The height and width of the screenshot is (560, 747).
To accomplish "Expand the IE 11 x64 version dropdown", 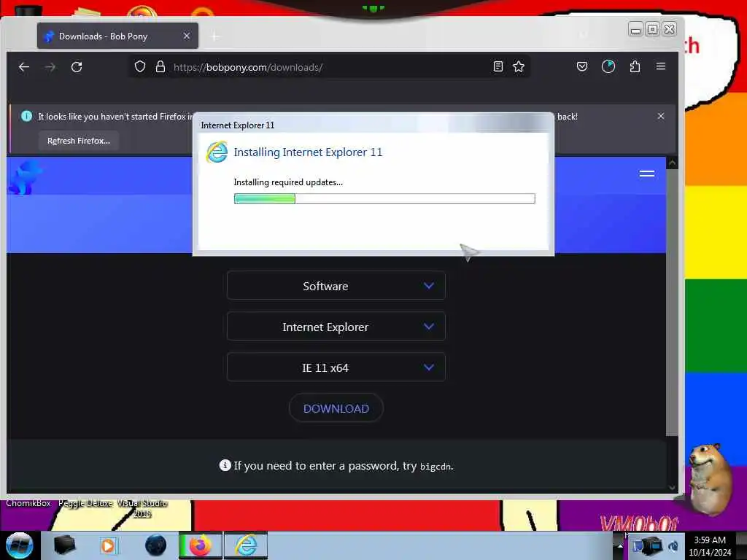I will coord(336,367).
